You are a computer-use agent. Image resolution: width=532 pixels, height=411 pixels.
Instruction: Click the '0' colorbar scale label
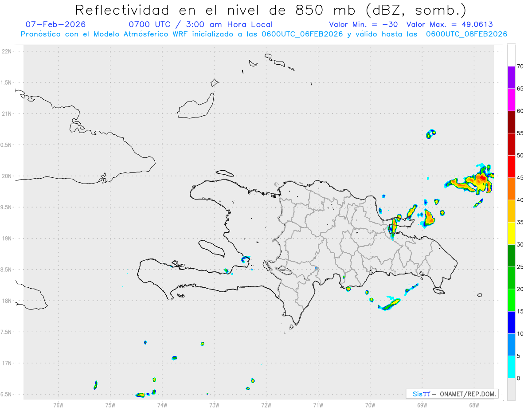pos(519,378)
